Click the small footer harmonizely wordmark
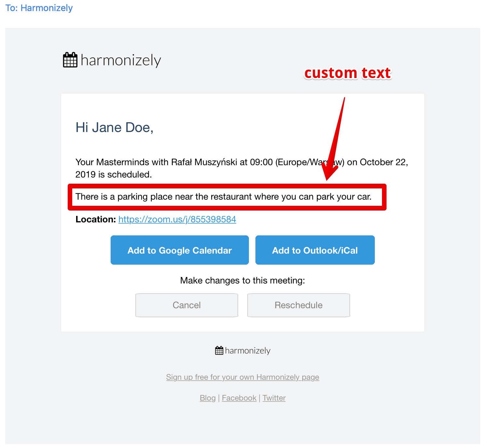The height and width of the screenshot is (448, 490). tap(248, 351)
